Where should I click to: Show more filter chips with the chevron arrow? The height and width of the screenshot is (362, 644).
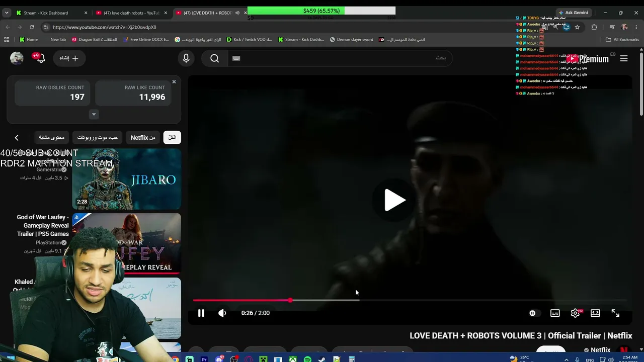(17, 138)
